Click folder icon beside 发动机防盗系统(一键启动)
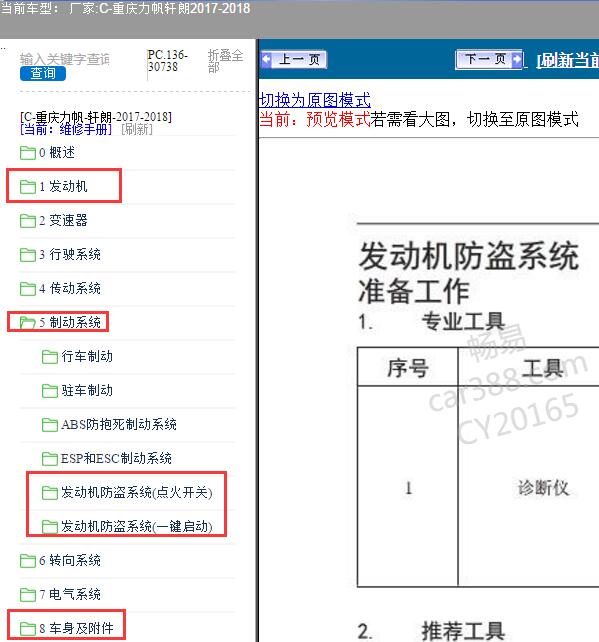Image resolution: width=599 pixels, height=642 pixels. (50, 527)
